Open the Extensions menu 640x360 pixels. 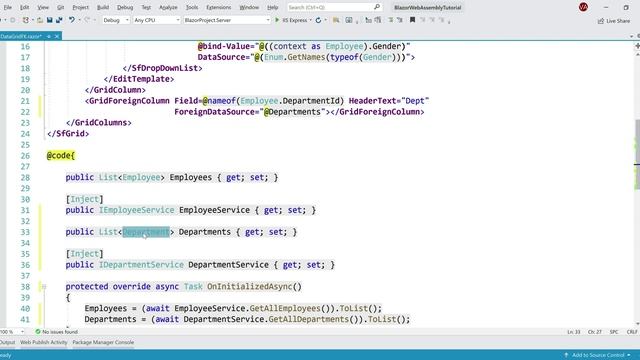[219, 7]
